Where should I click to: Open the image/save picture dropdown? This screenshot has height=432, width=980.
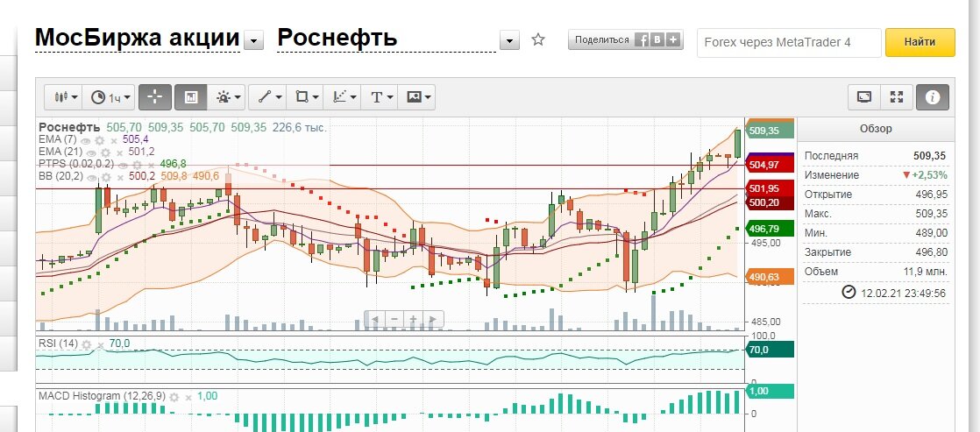[x=417, y=97]
